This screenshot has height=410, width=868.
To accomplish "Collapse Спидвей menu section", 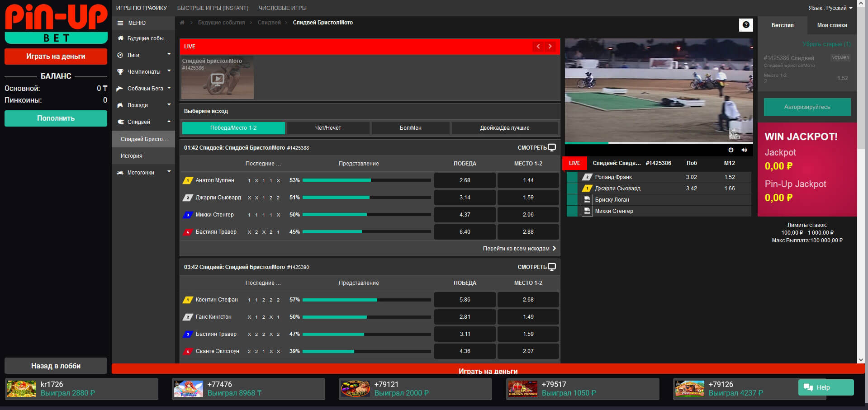I will pyautogui.click(x=143, y=122).
